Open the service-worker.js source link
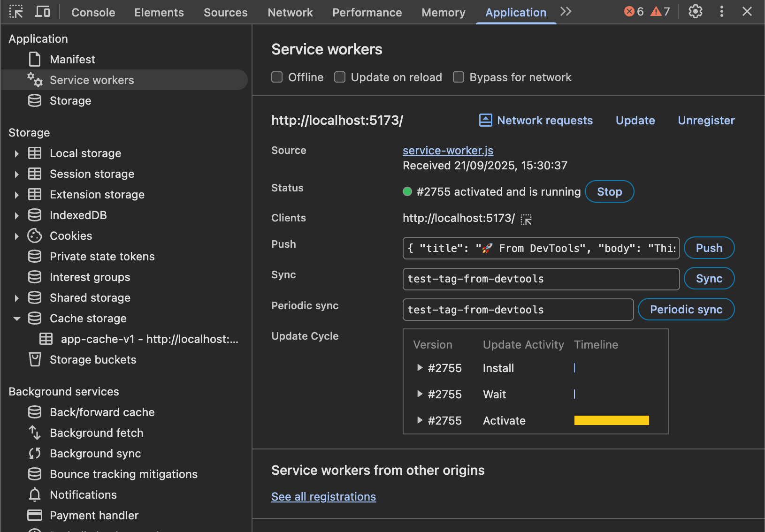Screen dimensions: 765x532 [x=448, y=150]
